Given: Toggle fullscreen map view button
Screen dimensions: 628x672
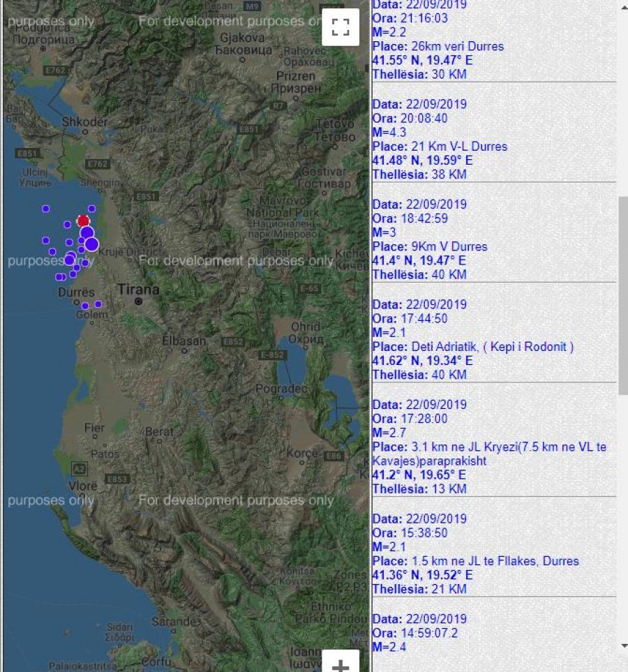Looking at the screenshot, I should pyautogui.click(x=340, y=27).
